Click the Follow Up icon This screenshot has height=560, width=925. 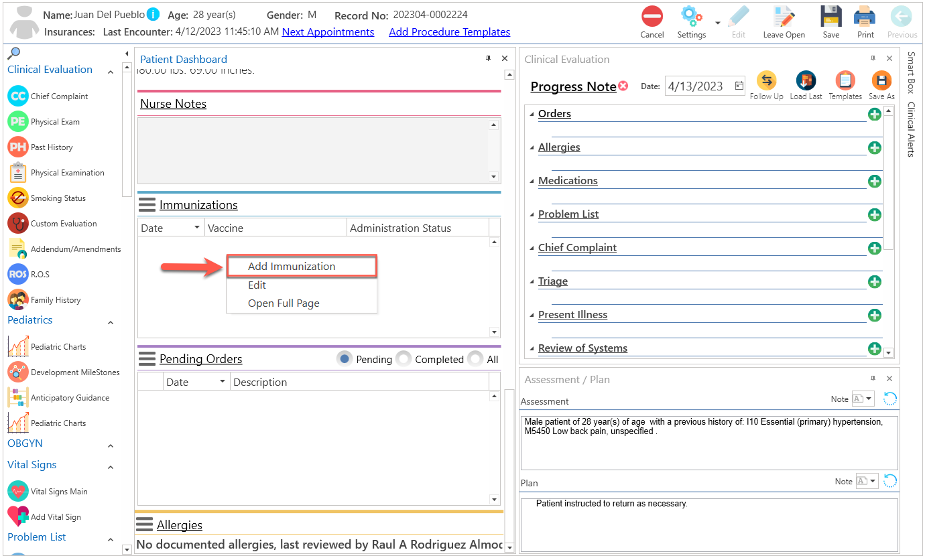[x=766, y=81]
